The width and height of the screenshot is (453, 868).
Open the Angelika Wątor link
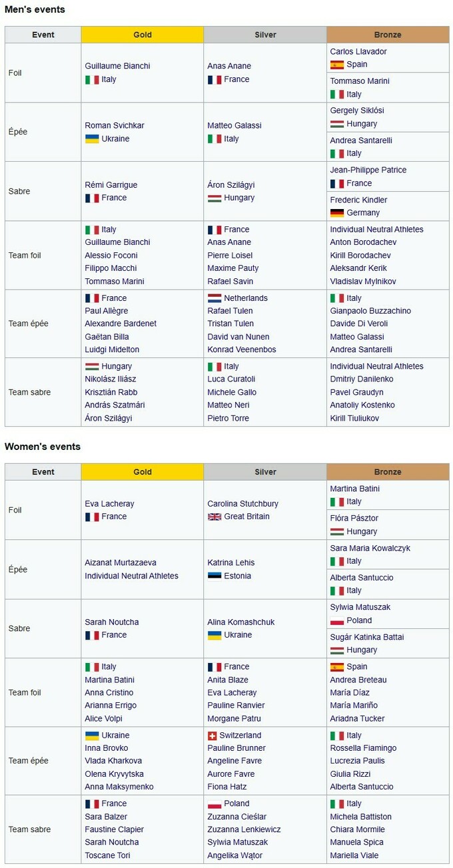(234, 855)
